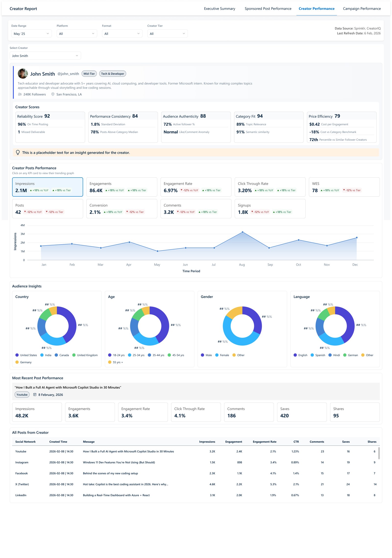Click the All Posts table vertical scrollbar

(379, 453)
